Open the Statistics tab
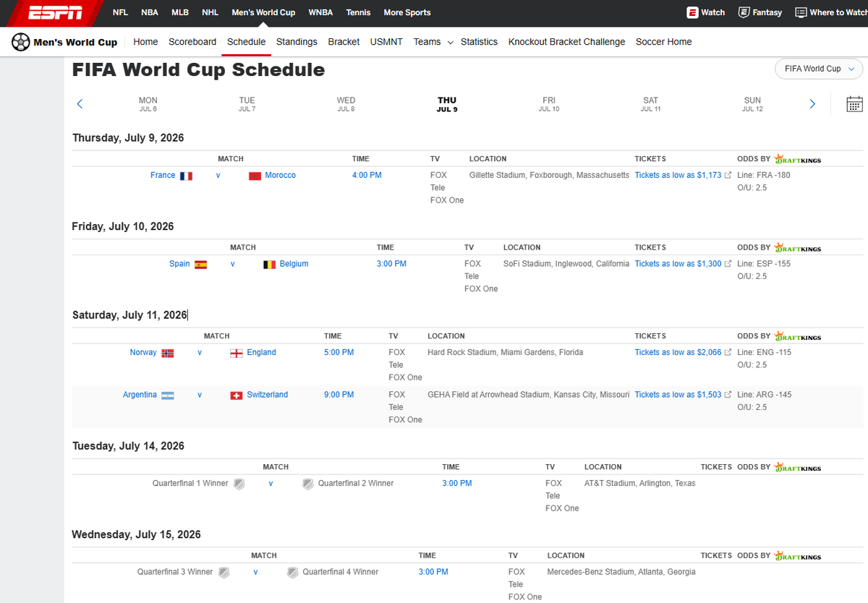Image resolution: width=868 pixels, height=603 pixels. pos(479,42)
